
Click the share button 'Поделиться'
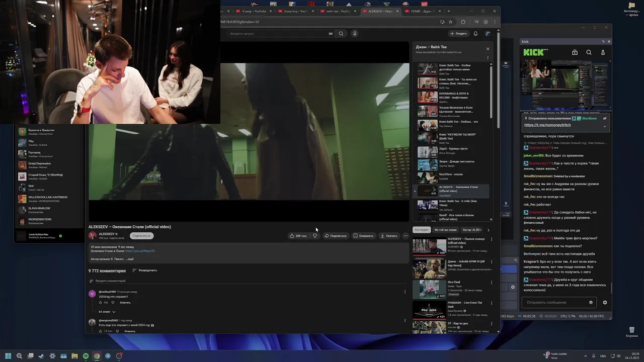click(x=336, y=236)
